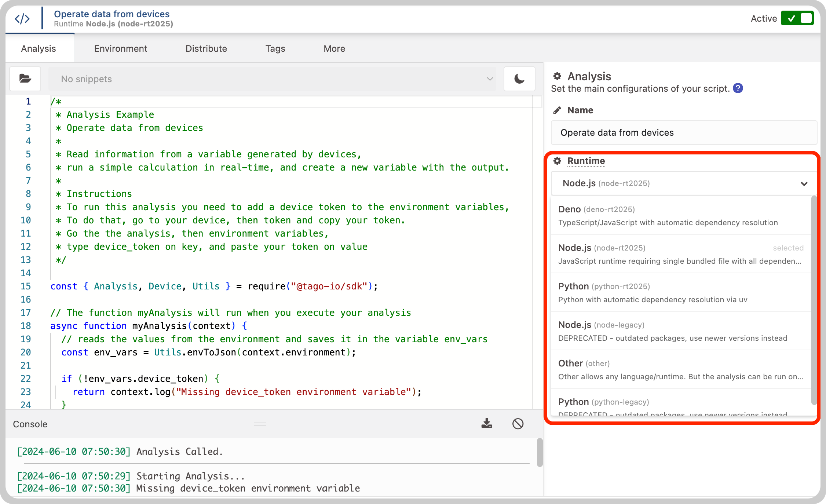This screenshot has width=826, height=504.
Task: Open the Distribute tab
Action: pos(206,48)
